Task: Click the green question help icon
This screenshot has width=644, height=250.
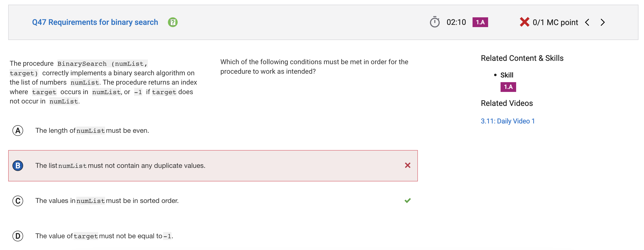Action: click(173, 22)
